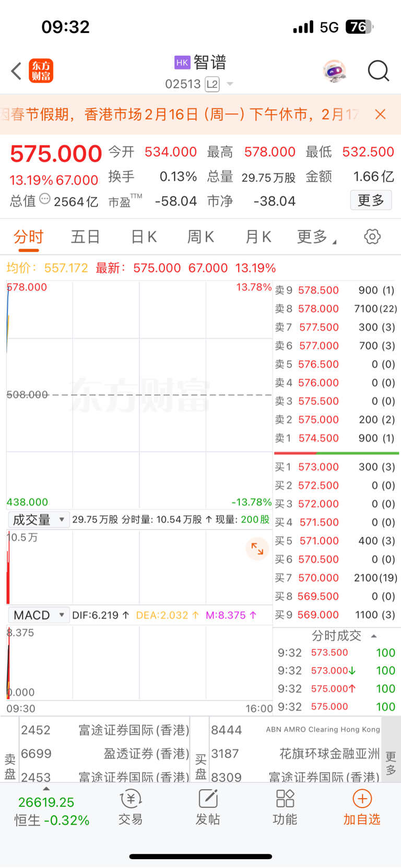Open 功能 functions icon
The height and width of the screenshot is (868, 401).
[x=285, y=807]
